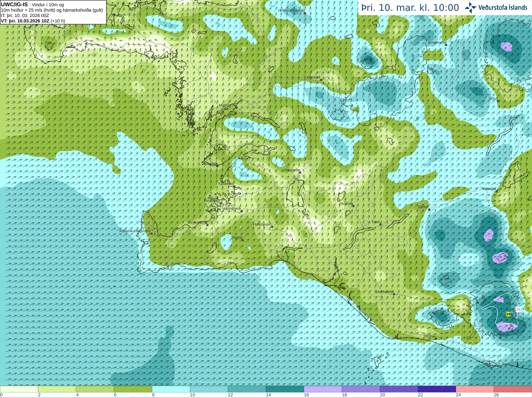The width and height of the screenshot is (532, 398).
Task: Select the 0–2 m/s pale yellow legend swatch
Action: (x=19, y=389)
